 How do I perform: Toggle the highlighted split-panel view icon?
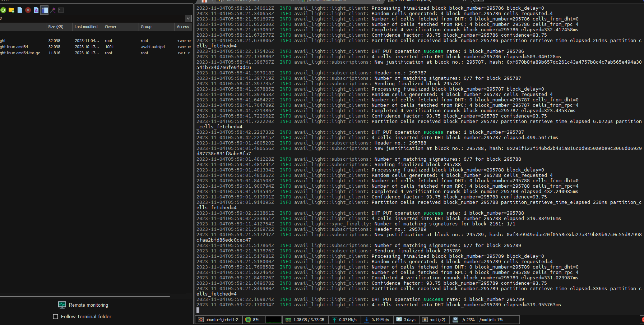pos(44,10)
